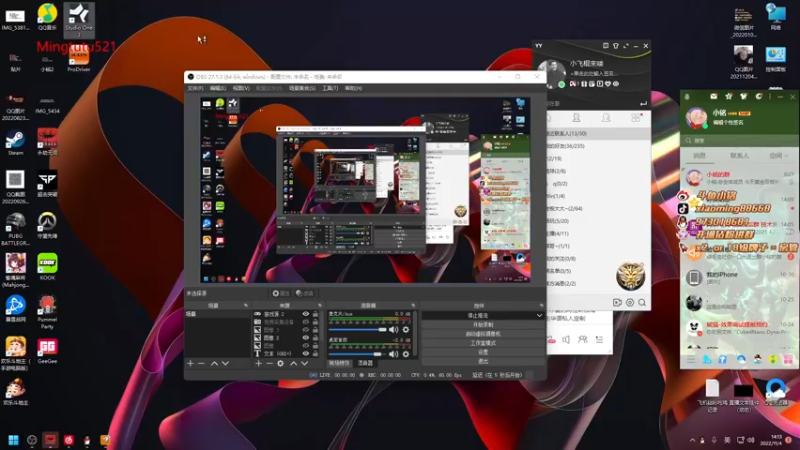This screenshot has height=450, width=800.
Task: Toggle the lock for 游戏源 2 source
Action: pyautogui.click(x=315, y=314)
